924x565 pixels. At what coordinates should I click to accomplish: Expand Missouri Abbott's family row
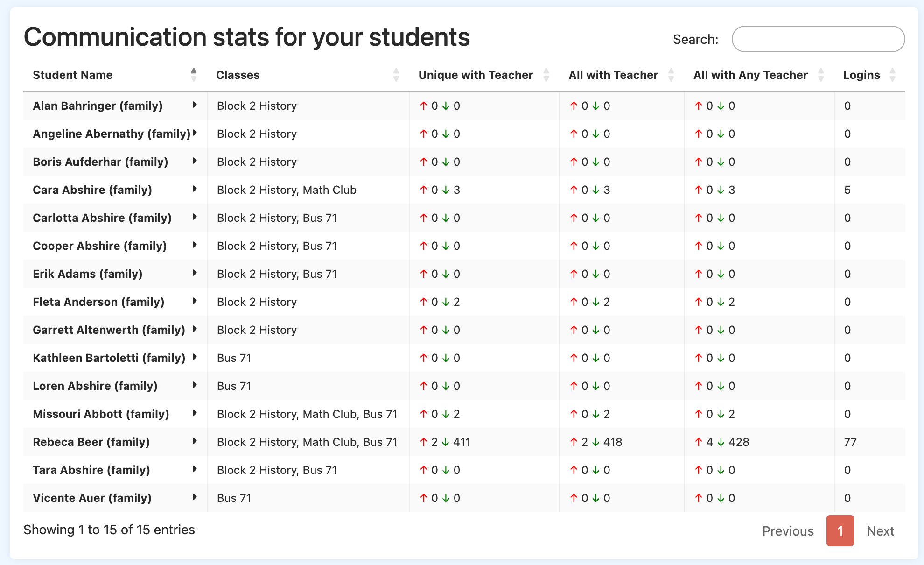pyautogui.click(x=195, y=414)
